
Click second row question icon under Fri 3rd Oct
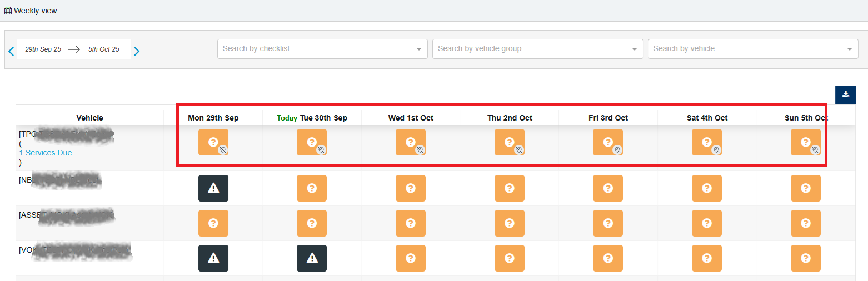coord(608,188)
